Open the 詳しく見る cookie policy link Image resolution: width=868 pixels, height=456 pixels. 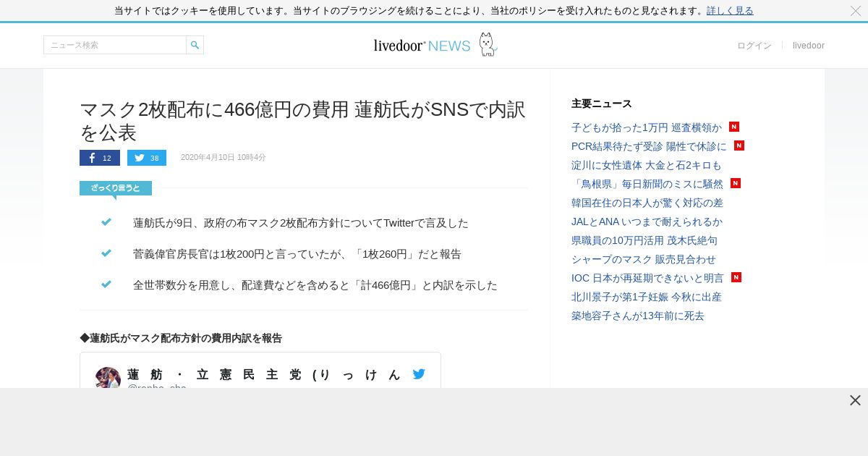pos(730,11)
